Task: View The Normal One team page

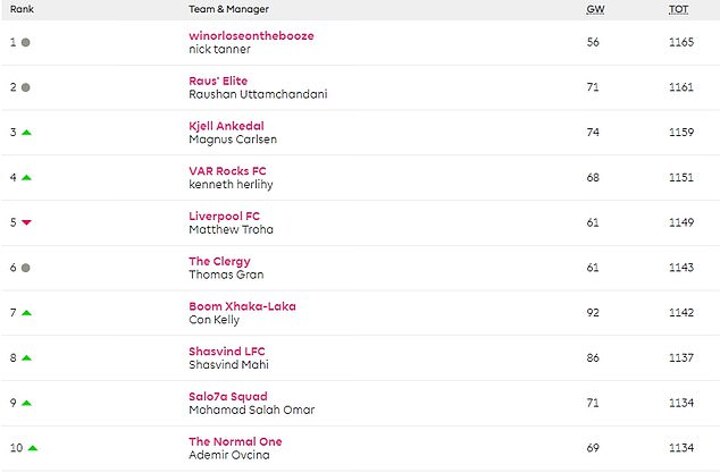Action: click(x=235, y=441)
